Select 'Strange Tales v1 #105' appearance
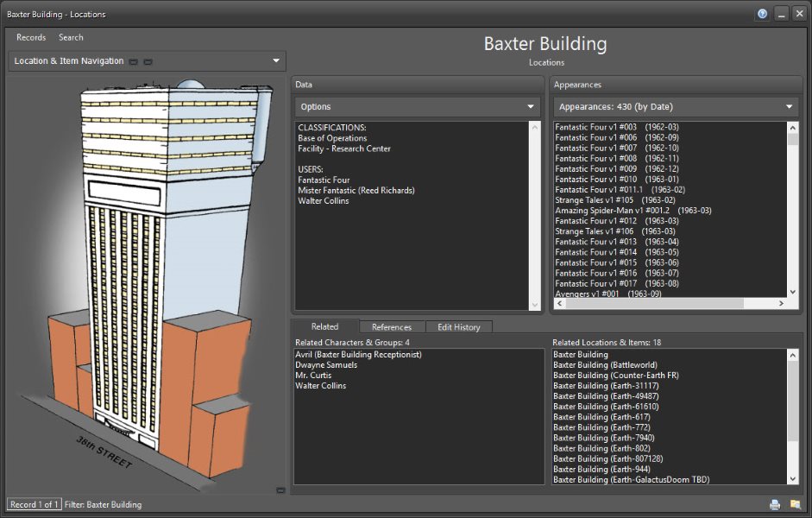 (x=615, y=200)
